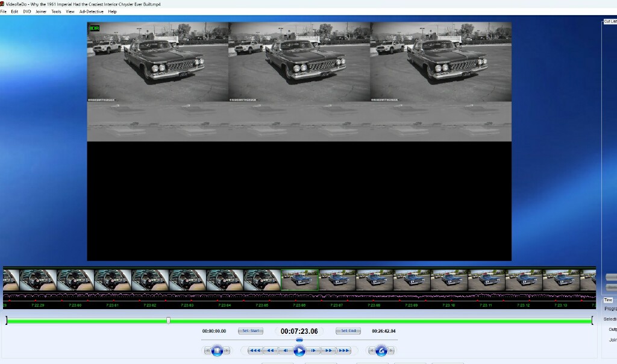The height and width of the screenshot is (364, 617).
Task: Click the double-arrow rewind button
Action: 271,350
